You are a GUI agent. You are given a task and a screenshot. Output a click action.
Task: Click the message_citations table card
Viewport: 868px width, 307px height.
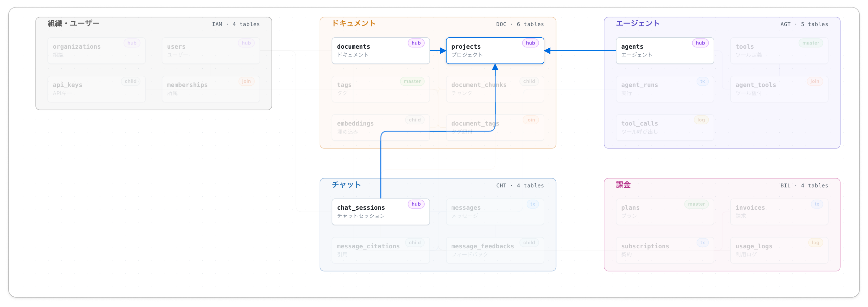pos(381,250)
